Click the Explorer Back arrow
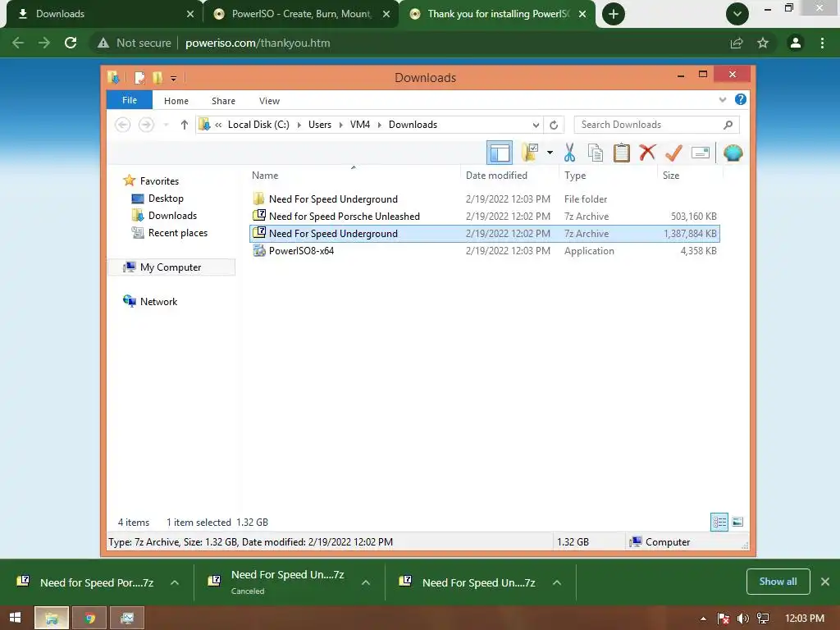Viewport: 840px width, 630px height. (123, 125)
